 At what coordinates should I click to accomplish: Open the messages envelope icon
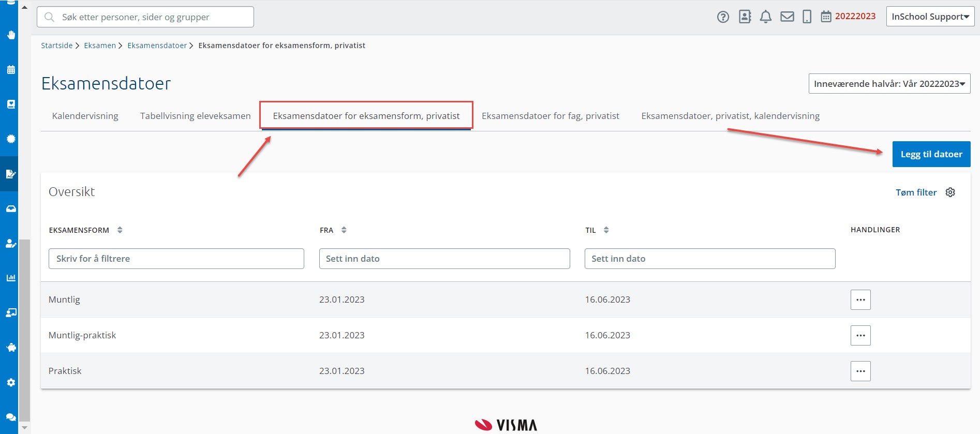(x=787, y=17)
